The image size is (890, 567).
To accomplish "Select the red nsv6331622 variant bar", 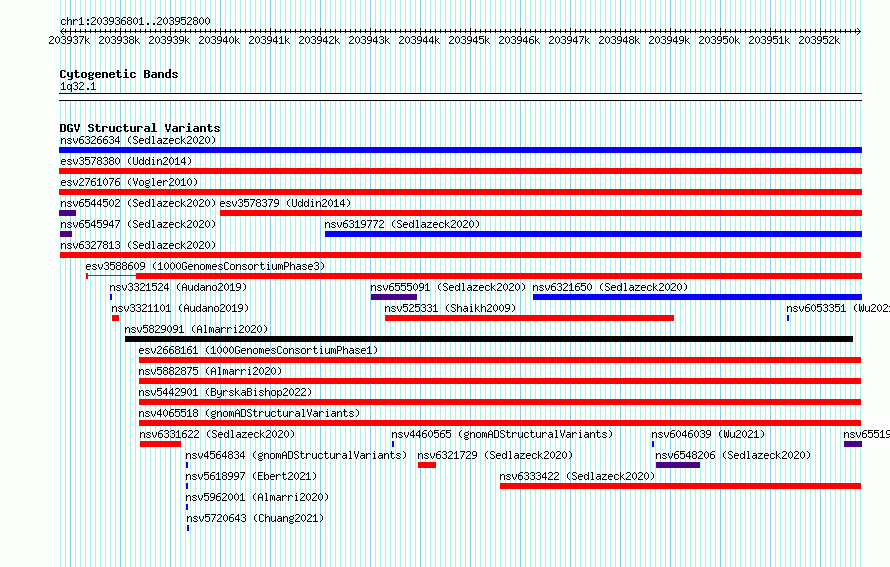I will (160, 444).
